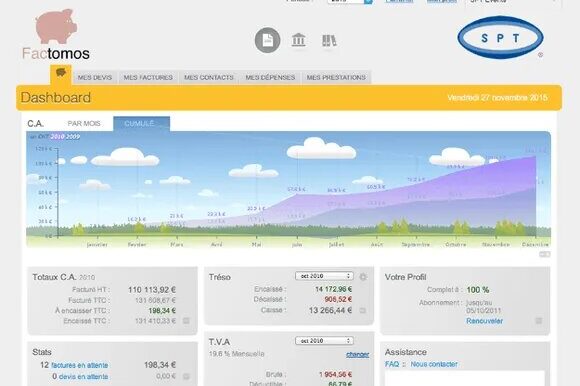Open the MES FACTURES tab

pos(148,77)
